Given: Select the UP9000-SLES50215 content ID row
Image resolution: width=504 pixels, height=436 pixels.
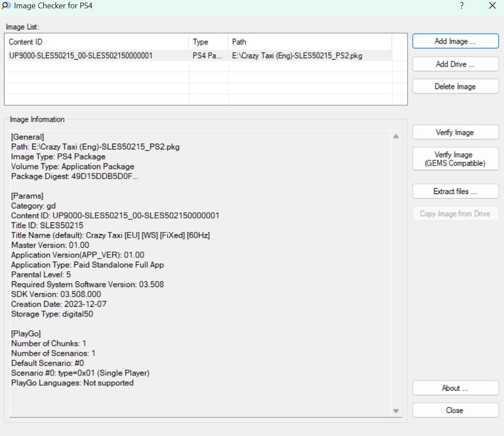Looking at the screenshot, I should 81,55.
